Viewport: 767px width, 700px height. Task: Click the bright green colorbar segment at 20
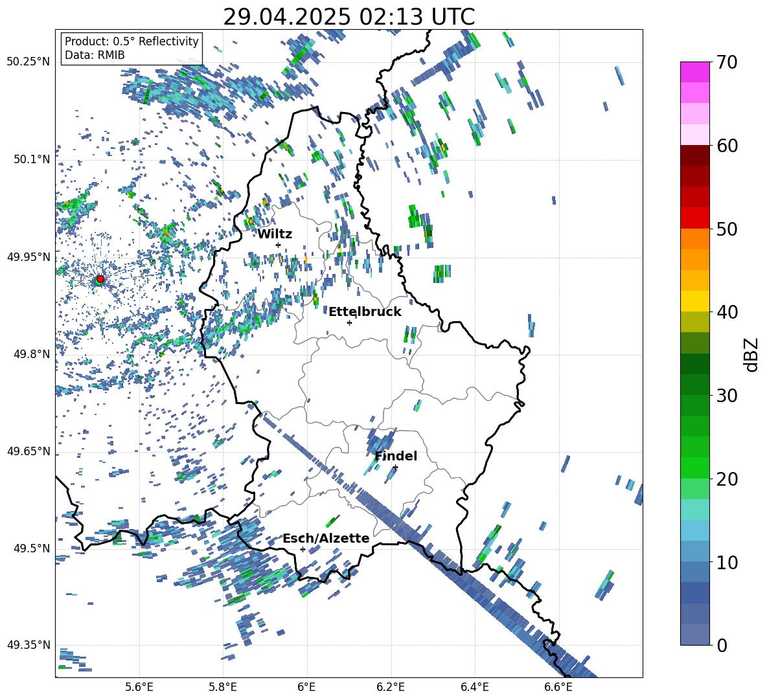(694, 468)
